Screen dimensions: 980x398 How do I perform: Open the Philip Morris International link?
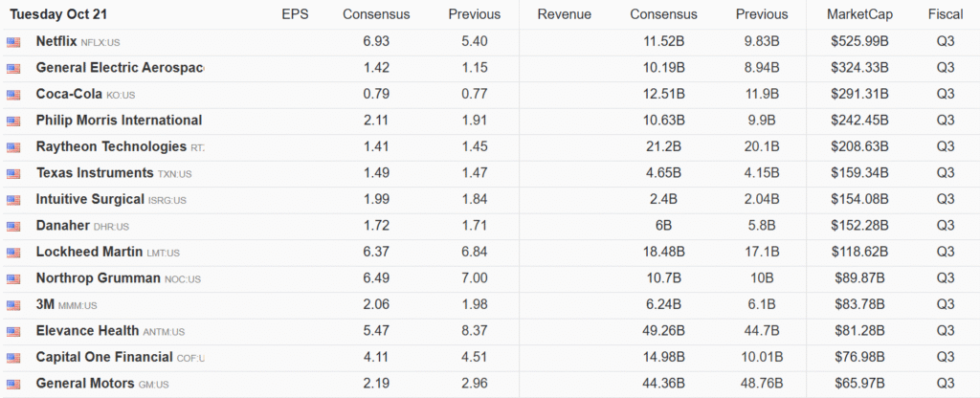119,121
